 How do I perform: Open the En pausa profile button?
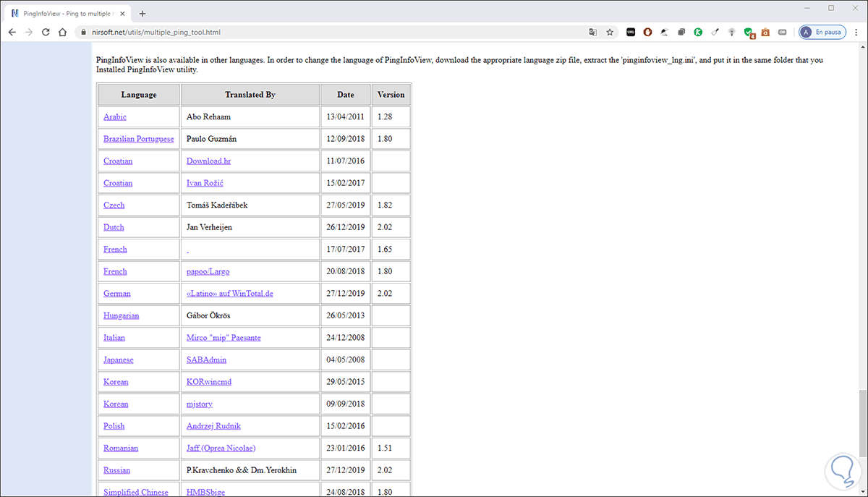click(822, 32)
